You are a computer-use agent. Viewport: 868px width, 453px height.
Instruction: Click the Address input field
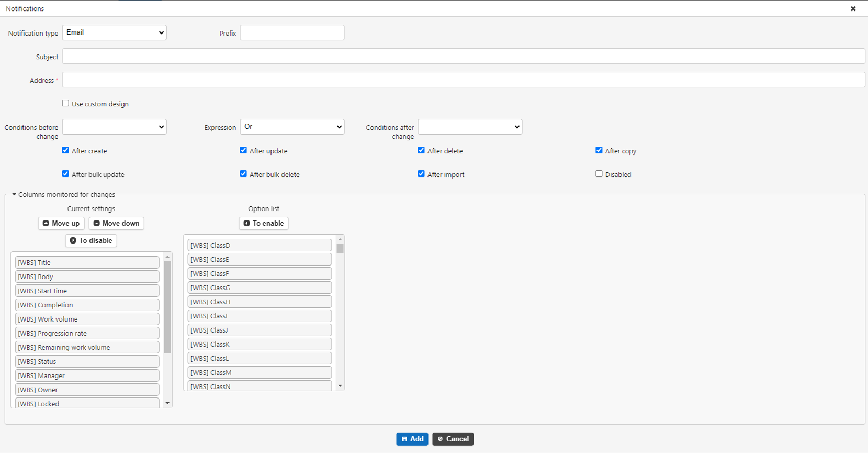pyautogui.click(x=464, y=80)
